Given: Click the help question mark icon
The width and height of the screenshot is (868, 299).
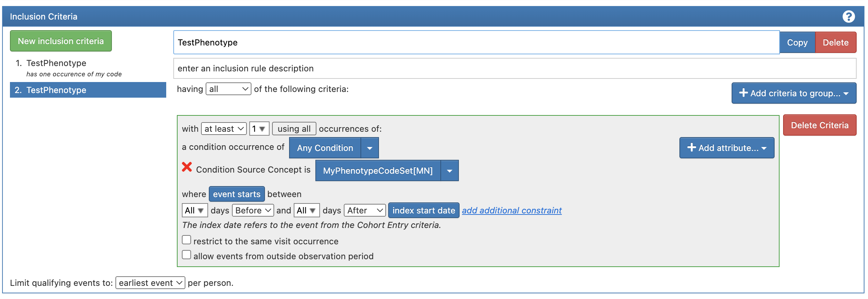Looking at the screenshot, I should click(x=848, y=17).
